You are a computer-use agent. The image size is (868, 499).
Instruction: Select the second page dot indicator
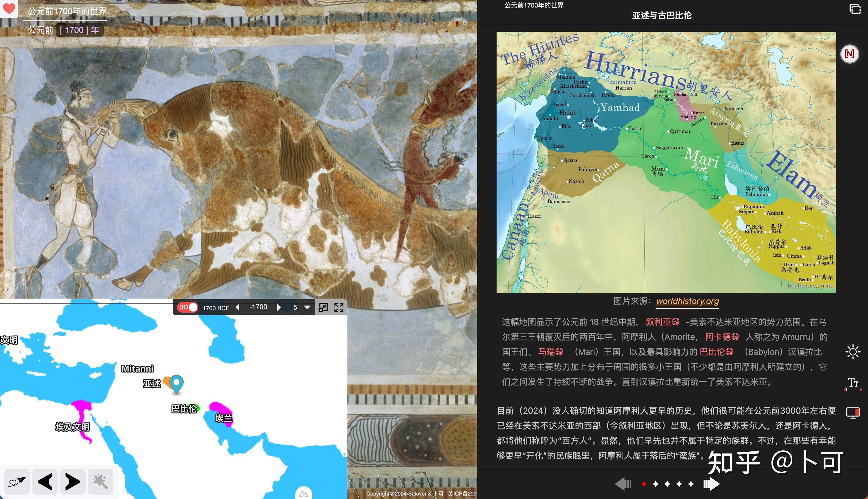coord(655,484)
